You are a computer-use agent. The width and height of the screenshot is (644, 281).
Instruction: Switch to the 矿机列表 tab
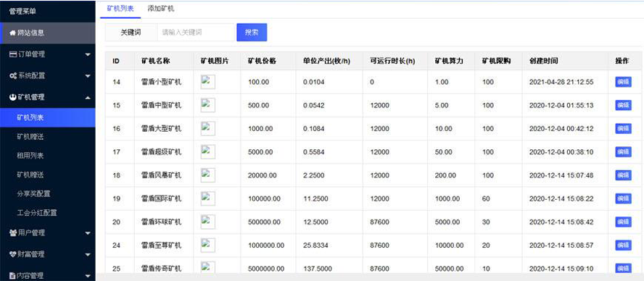[x=120, y=9]
